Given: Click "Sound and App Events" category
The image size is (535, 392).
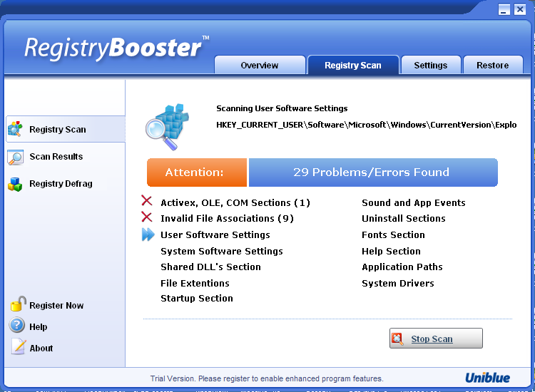Looking at the screenshot, I should [414, 203].
